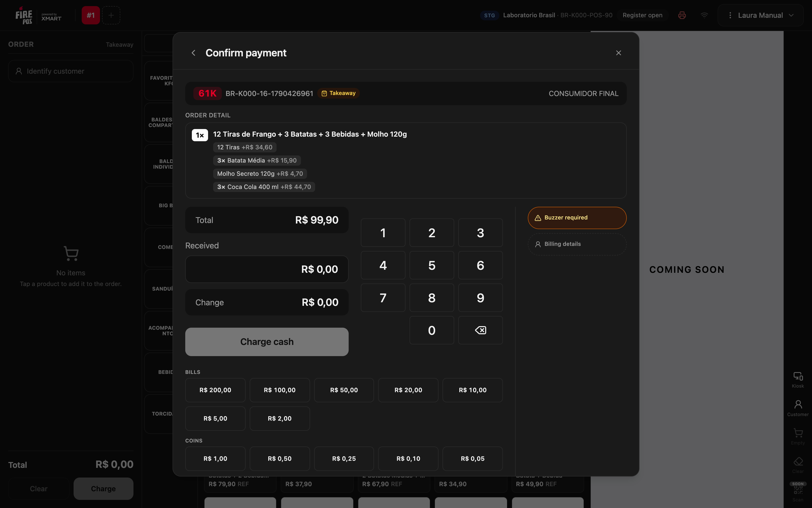Tap keypad digit 9
Screen dimensions: 812x508
tap(480, 298)
